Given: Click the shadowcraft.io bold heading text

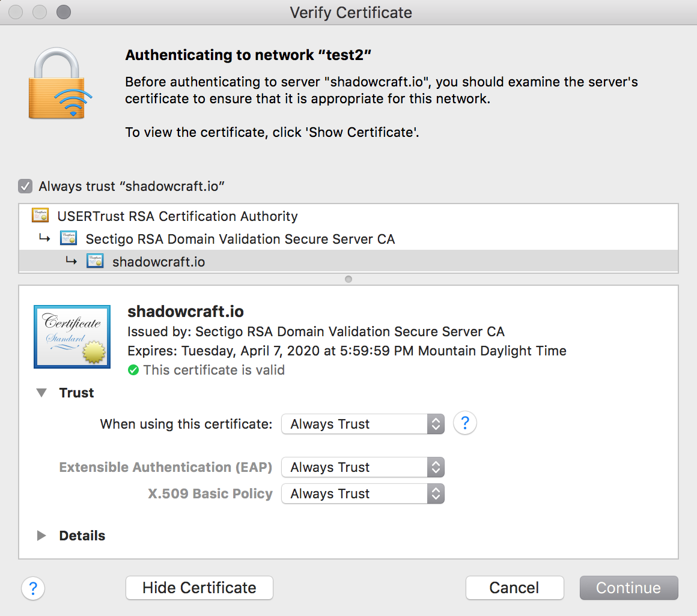Looking at the screenshot, I should coord(185,312).
